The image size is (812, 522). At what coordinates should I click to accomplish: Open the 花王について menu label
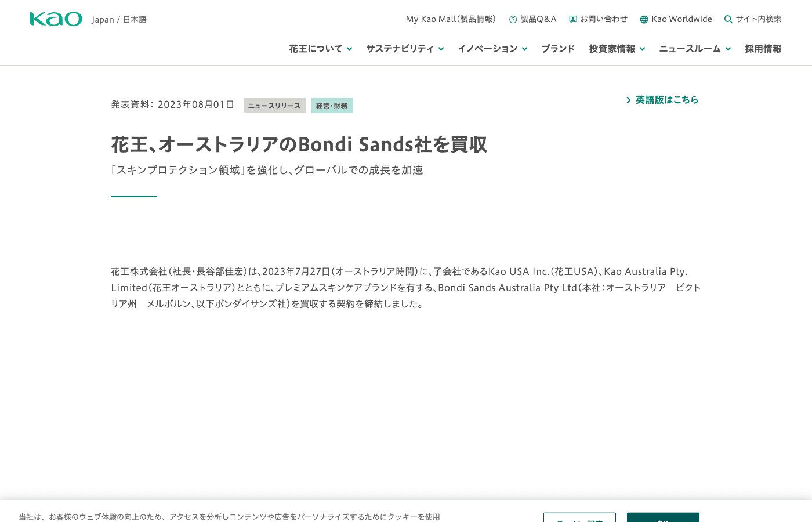(x=316, y=49)
